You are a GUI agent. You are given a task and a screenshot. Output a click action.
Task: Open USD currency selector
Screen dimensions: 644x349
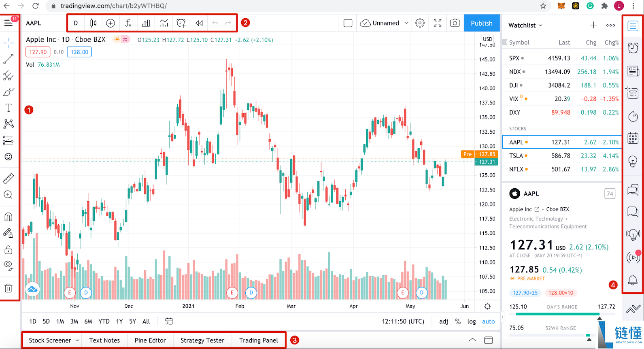(487, 39)
